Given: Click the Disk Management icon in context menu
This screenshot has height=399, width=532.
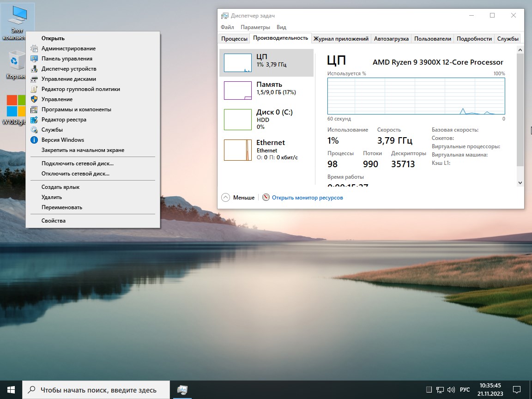Looking at the screenshot, I should pyautogui.click(x=34, y=79).
